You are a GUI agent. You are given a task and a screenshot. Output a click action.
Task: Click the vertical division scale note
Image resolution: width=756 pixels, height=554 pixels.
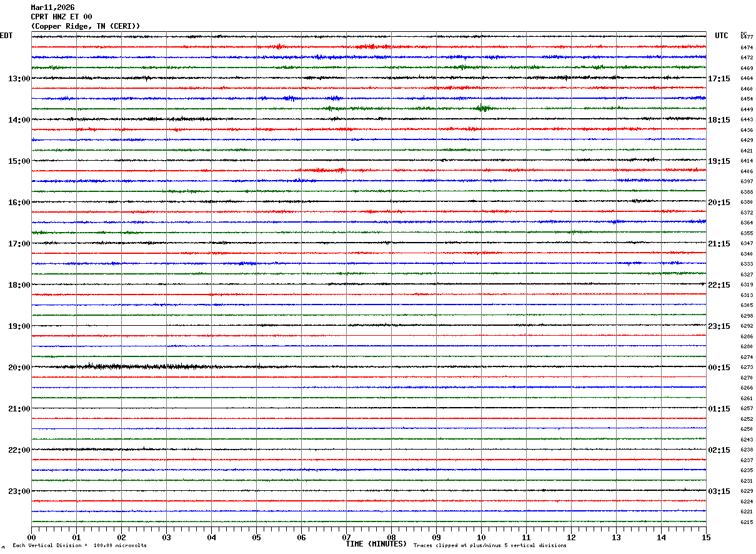point(79,546)
